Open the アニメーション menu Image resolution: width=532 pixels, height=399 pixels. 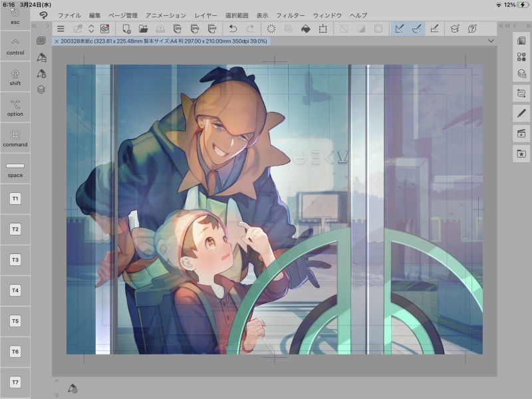click(166, 15)
